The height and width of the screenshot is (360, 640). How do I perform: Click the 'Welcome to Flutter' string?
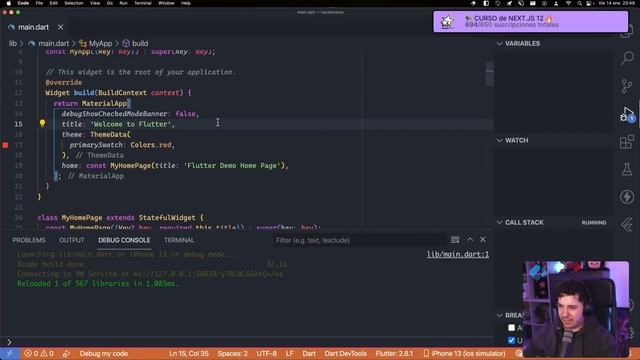(132, 124)
